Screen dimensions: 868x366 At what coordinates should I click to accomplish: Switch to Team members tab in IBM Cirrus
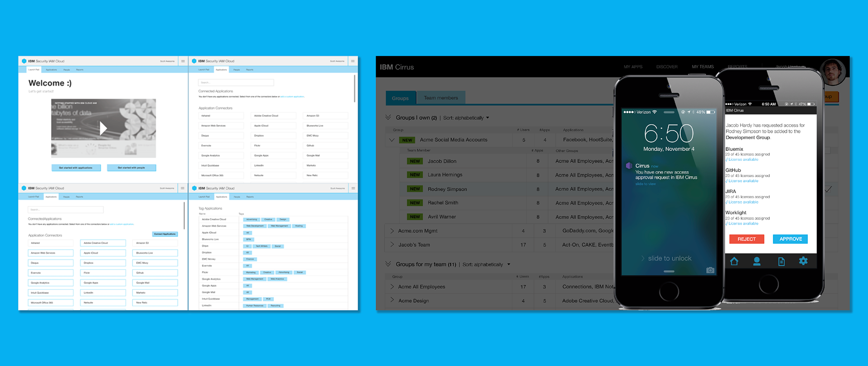coord(441,98)
